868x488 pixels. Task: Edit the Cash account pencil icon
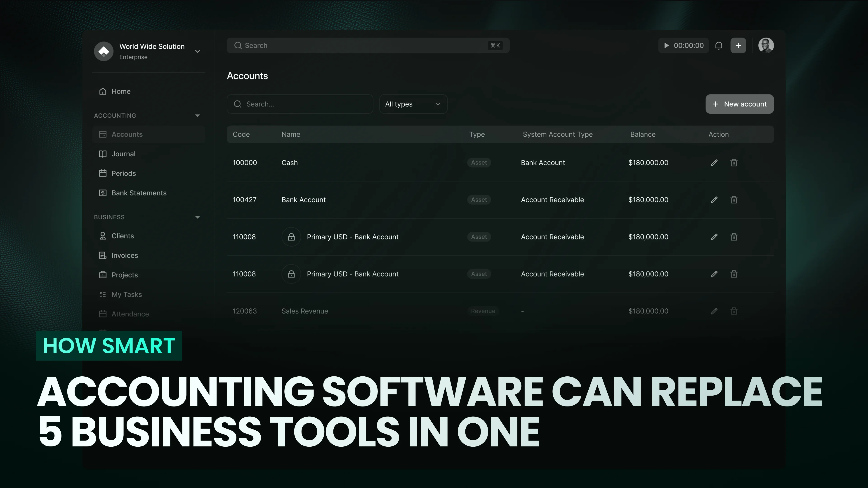point(714,163)
